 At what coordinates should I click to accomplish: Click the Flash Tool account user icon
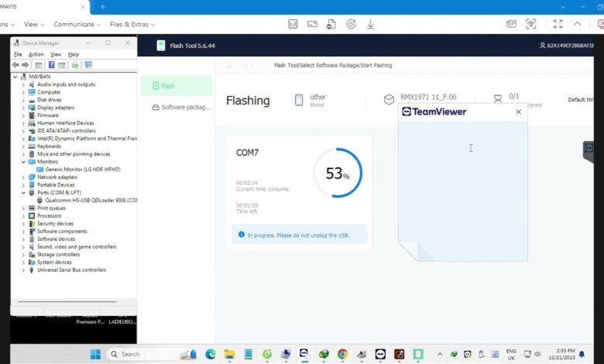click(542, 46)
